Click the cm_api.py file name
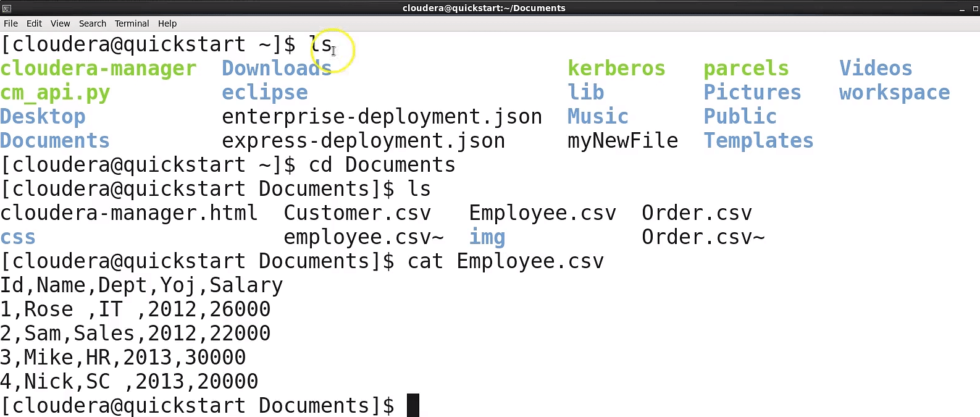980x417 pixels. 55,93
